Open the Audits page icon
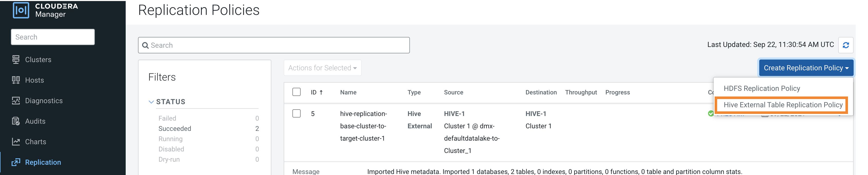This screenshot has height=175, width=868. tap(16, 121)
